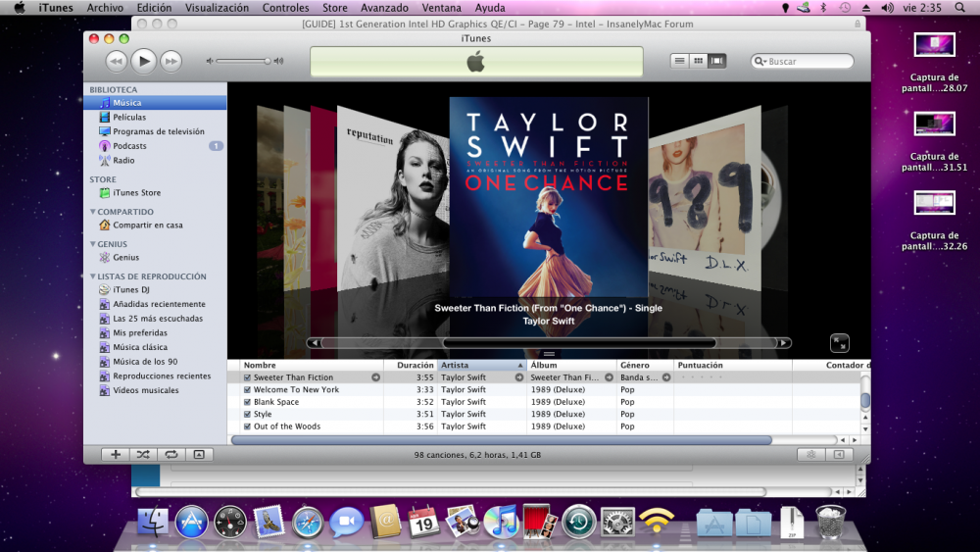
Task: Sort songs by Nombre column
Action: coord(312,365)
